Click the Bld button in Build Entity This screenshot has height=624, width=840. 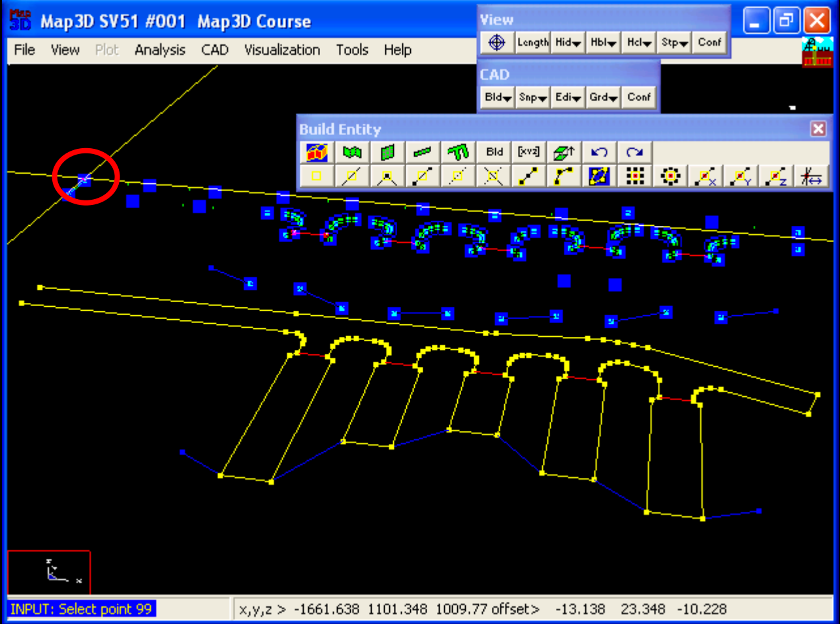pyautogui.click(x=494, y=152)
